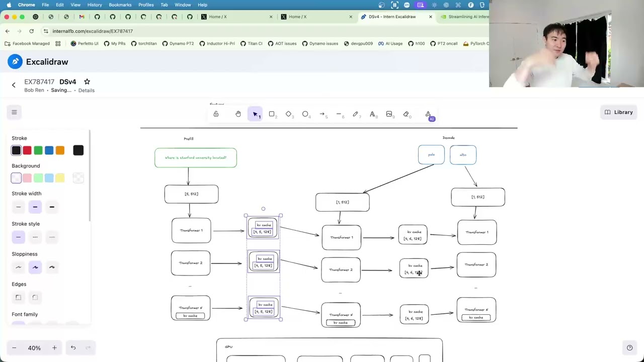Set edges to sharp
This screenshot has height=362, width=644.
(x=19, y=298)
